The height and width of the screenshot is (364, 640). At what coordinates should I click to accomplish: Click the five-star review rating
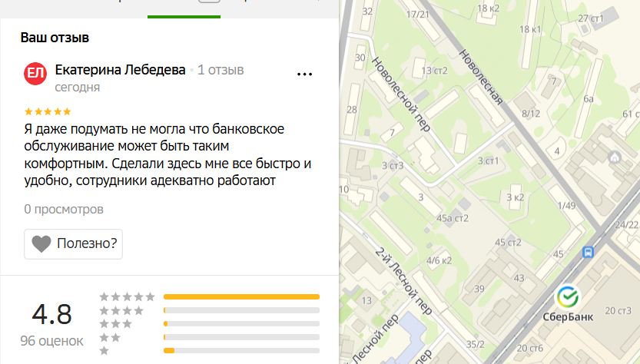(48, 111)
